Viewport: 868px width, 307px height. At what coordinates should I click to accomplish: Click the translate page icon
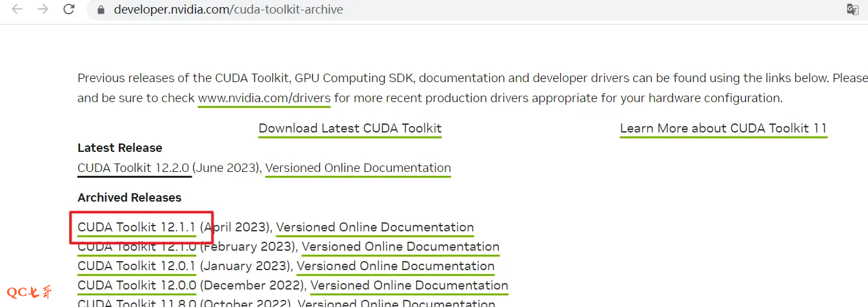[x=853, y=9]
